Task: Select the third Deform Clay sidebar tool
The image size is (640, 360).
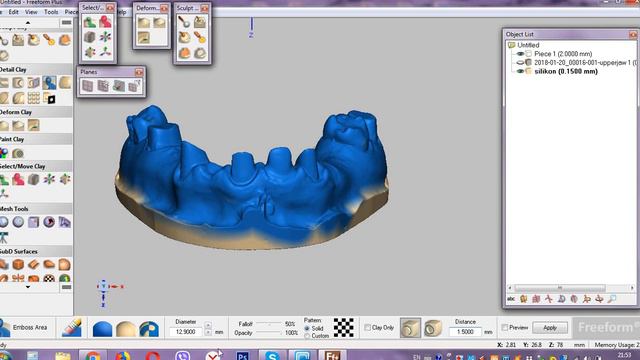Action: 34,125
